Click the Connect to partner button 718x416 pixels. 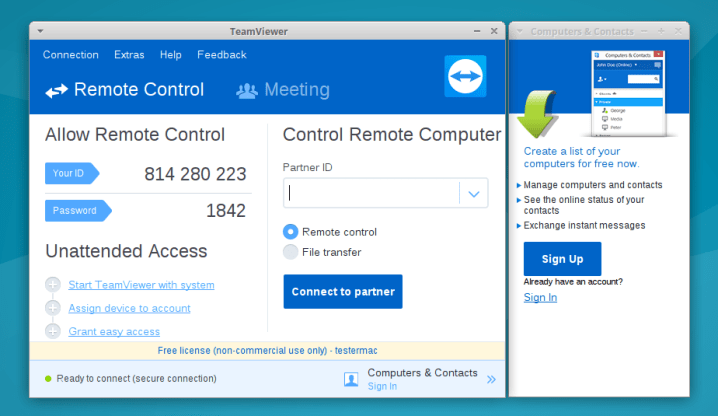tap(343, 291)
